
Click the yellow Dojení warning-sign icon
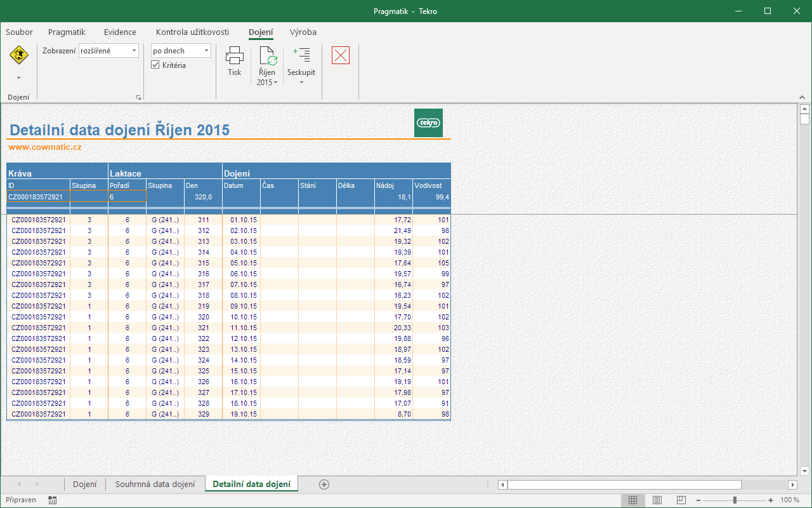(x=18, y=55)
